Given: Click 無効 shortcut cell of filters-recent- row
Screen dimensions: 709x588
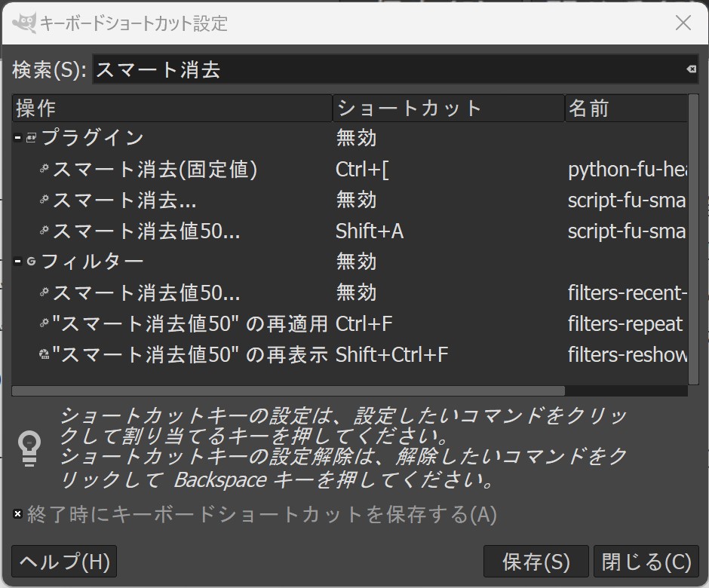Looking at the screenshot, I should tap(356, 293).
